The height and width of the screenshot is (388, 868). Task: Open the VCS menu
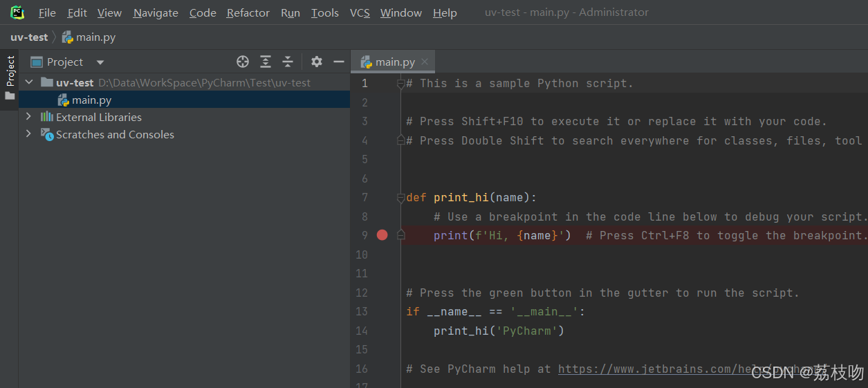pos(360,12)
